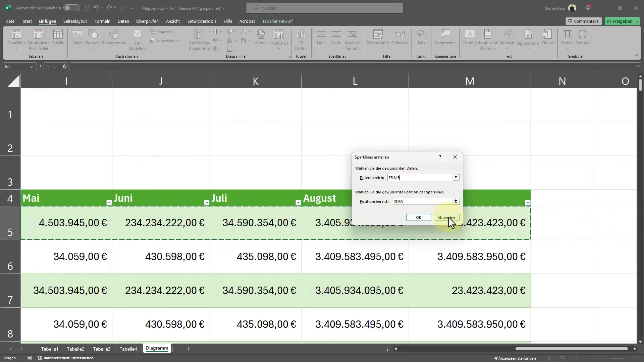Viewport: 644px width, 362px height.
Task: Insert a Säule sparkline
Action: pos(336,37)
